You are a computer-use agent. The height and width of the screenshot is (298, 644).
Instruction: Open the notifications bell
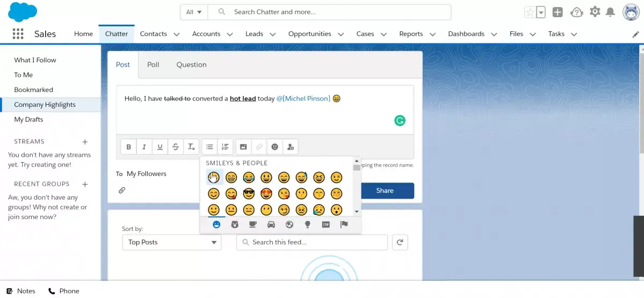click(x=610, y=12)
